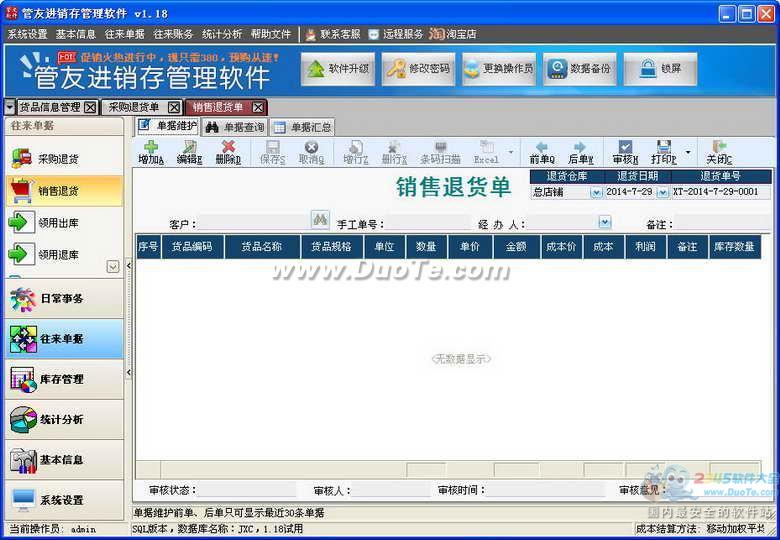Switch to the 单据汇总 tab
Screen dimensions: 780x540
tap(302, 127)
